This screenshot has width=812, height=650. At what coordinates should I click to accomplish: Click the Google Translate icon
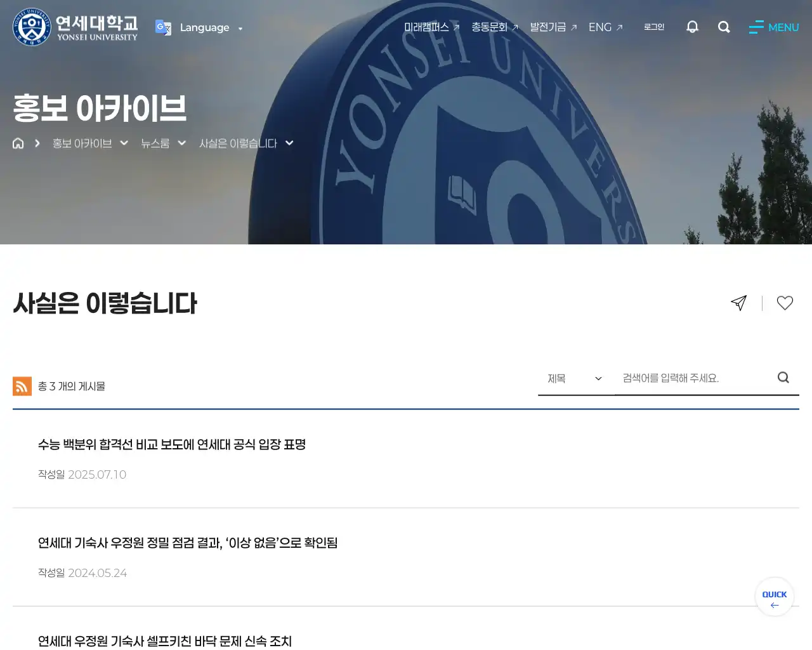click(x=163, y=27)
